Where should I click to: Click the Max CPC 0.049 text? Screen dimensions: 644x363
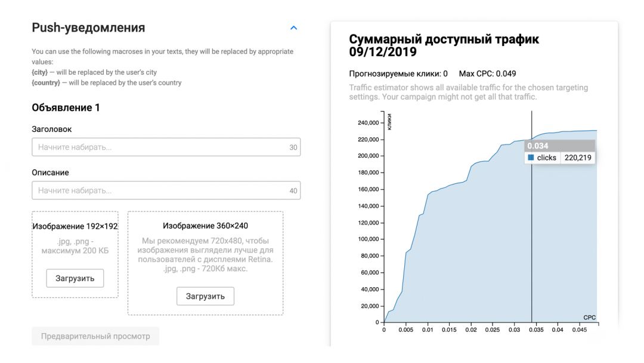click(487, 74)
